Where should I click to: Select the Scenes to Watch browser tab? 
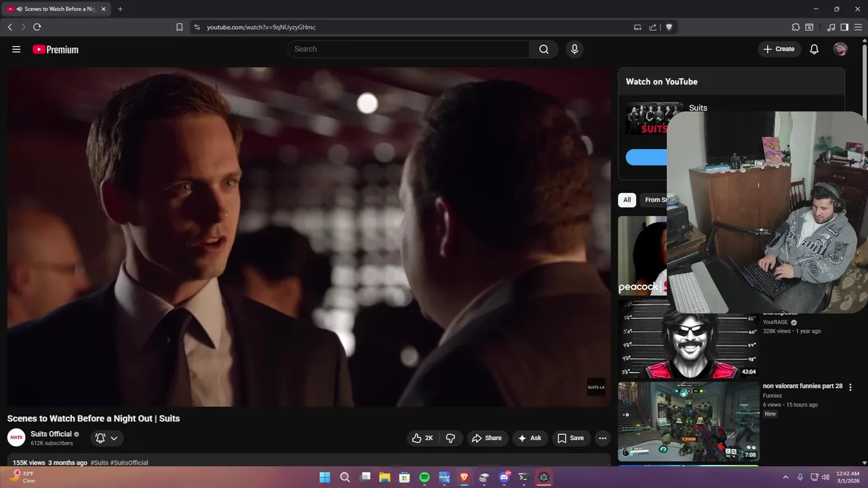coord(56,9)
